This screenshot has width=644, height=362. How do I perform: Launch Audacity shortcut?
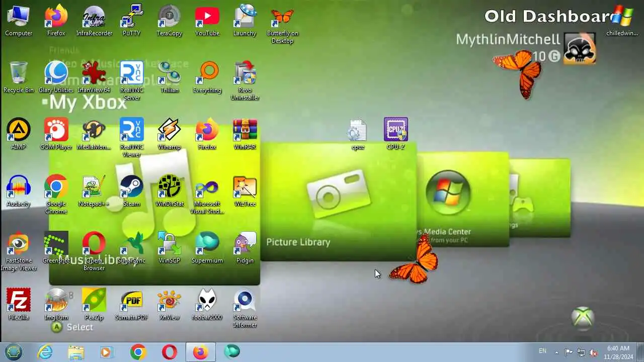[19, 192]
